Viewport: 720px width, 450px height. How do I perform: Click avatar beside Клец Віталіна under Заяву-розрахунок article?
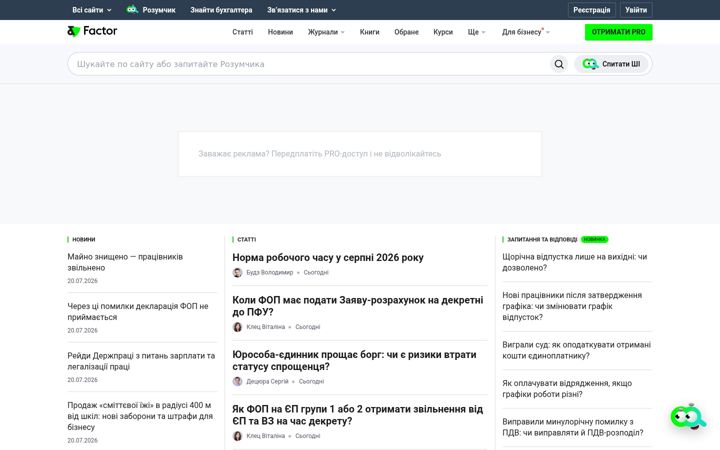click(237, 327)
